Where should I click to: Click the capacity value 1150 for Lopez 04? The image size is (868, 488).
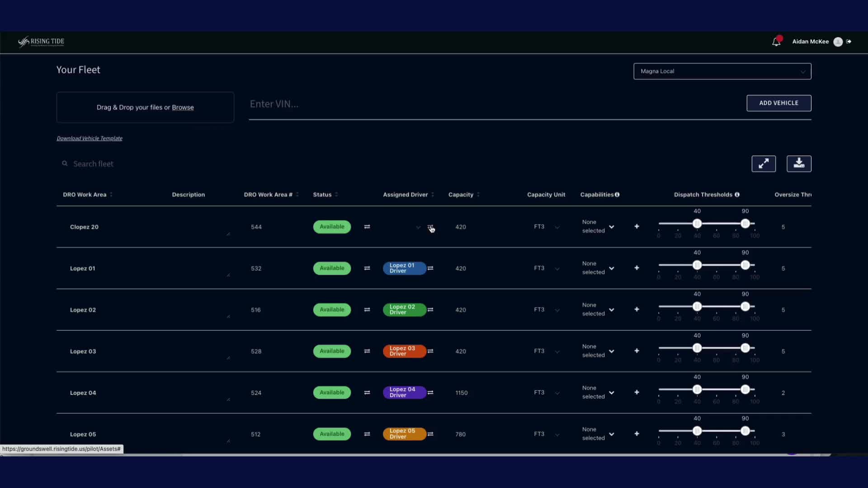click(462, 393)
